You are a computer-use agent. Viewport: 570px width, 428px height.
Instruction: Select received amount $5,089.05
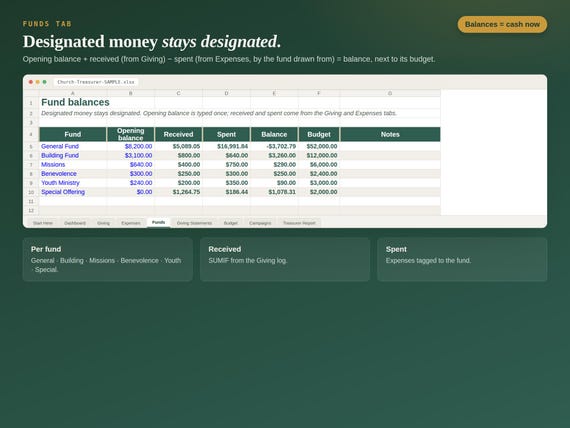pos(178,146)
